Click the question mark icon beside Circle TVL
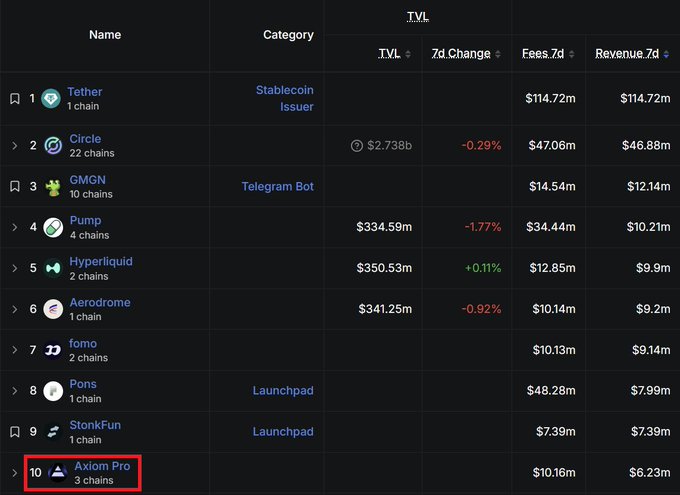This screenshot has height=495, width=680. (356, 145)
